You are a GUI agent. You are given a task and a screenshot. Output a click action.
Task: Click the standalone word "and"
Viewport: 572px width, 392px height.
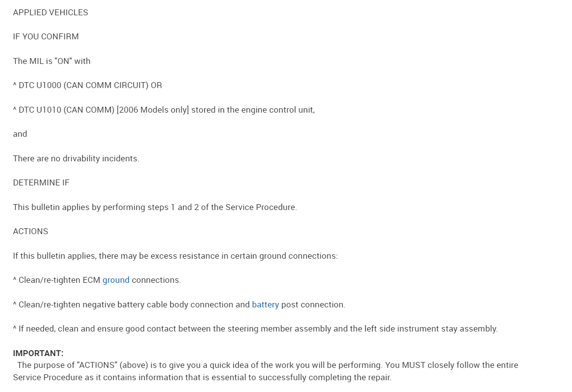(x=20, y=134)
